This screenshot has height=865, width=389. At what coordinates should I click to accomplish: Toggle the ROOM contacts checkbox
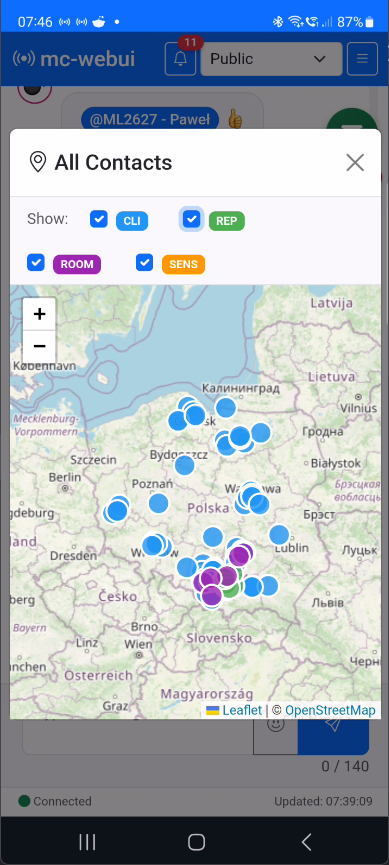36,262
